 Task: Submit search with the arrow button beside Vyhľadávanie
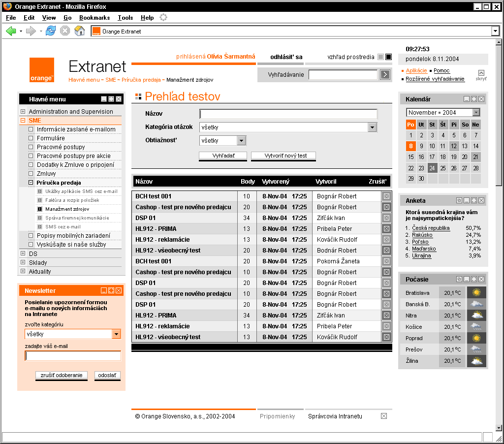pos(385,75)
